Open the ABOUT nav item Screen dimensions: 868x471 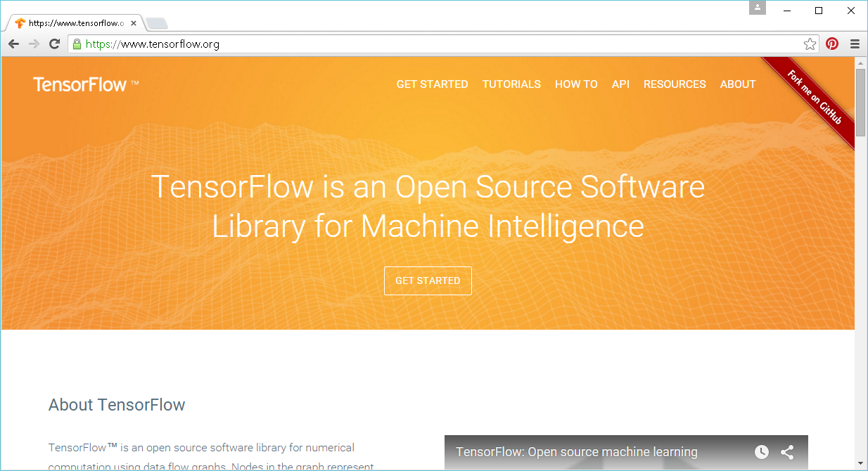click(x=738, y=84)
